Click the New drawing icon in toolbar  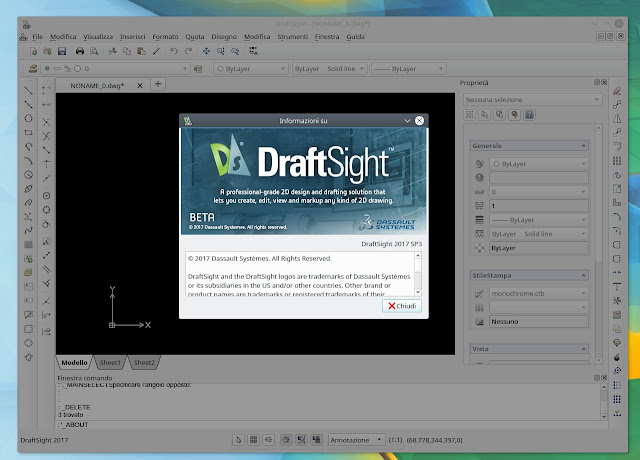click(x=33, y=51)
